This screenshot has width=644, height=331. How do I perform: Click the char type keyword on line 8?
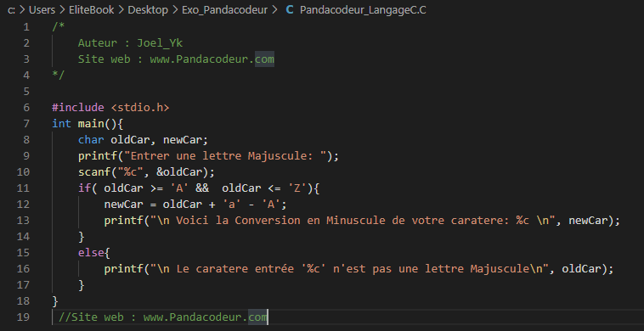pyautogui.click(x=91, y=140)
